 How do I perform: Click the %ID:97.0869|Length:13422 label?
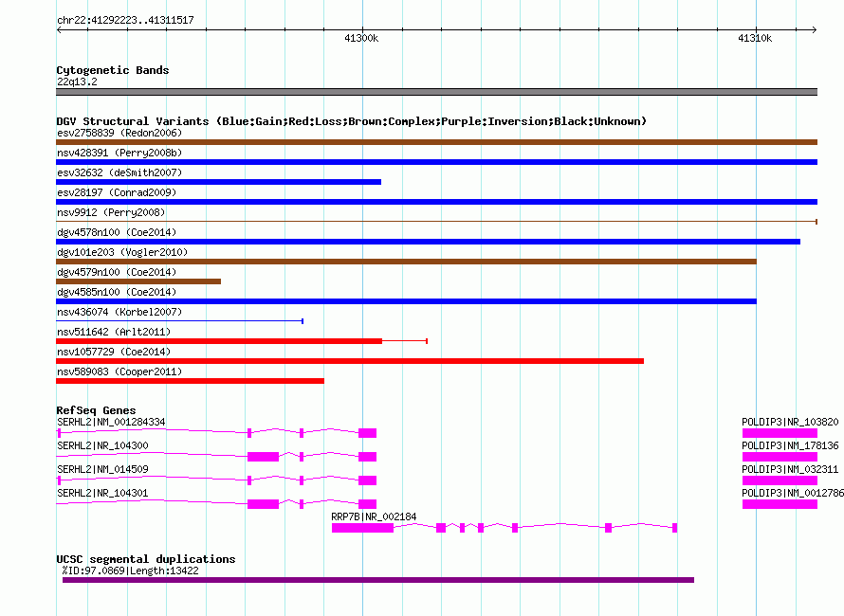coord(130,571)
